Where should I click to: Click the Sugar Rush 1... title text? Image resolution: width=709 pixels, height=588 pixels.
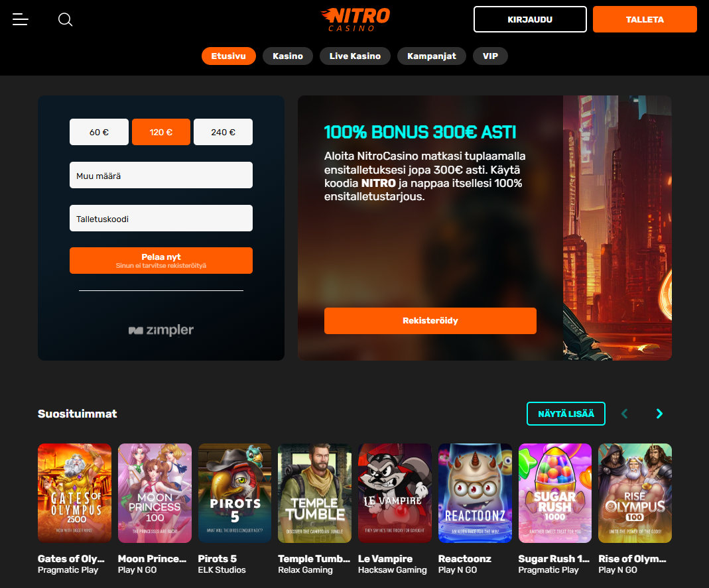[x=554, y=559]
